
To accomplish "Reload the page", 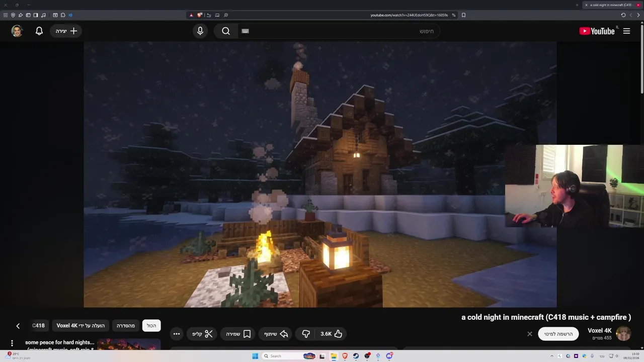I will (x=623, y=15).
